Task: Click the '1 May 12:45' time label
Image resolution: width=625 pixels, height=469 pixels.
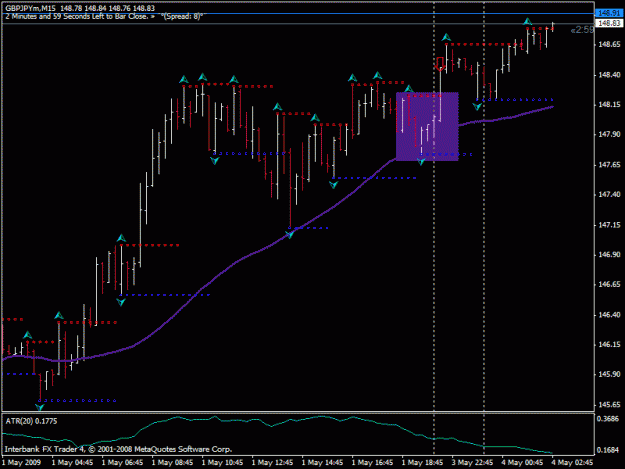Action: pyautogui.click(x=272, y=463)
